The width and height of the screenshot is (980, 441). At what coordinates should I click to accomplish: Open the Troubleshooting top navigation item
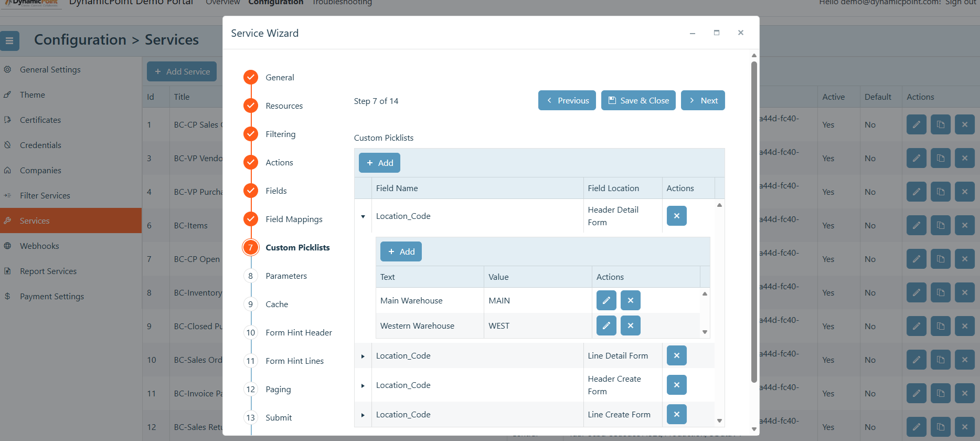[342, 3]
